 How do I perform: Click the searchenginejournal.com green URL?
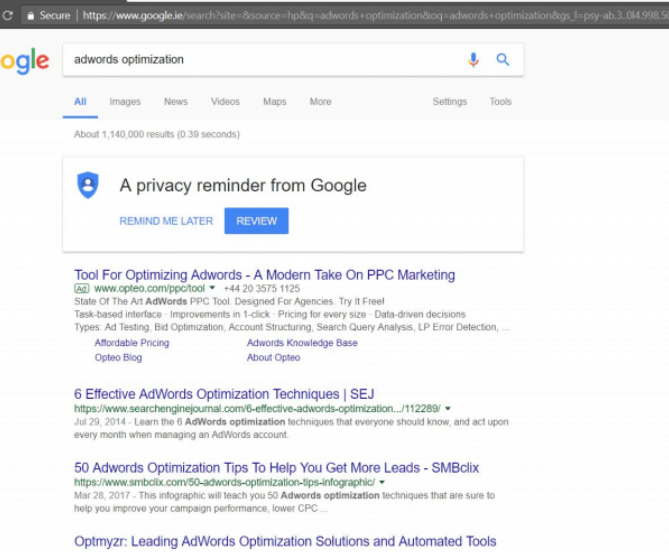coord(257,409)
